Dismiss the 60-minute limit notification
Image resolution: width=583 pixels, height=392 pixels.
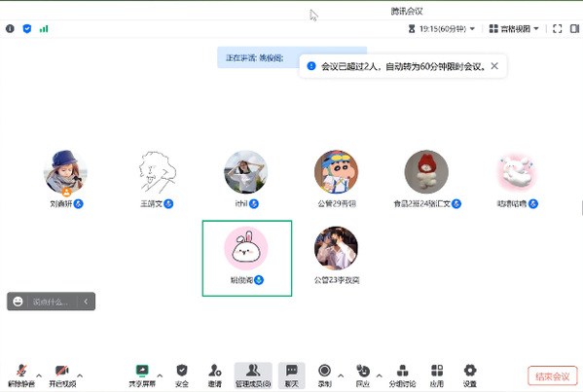494,66
